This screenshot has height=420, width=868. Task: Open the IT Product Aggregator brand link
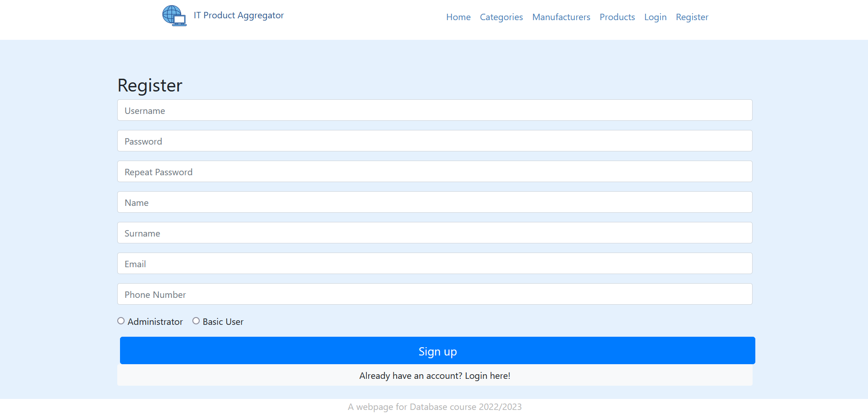pos(238,16)
